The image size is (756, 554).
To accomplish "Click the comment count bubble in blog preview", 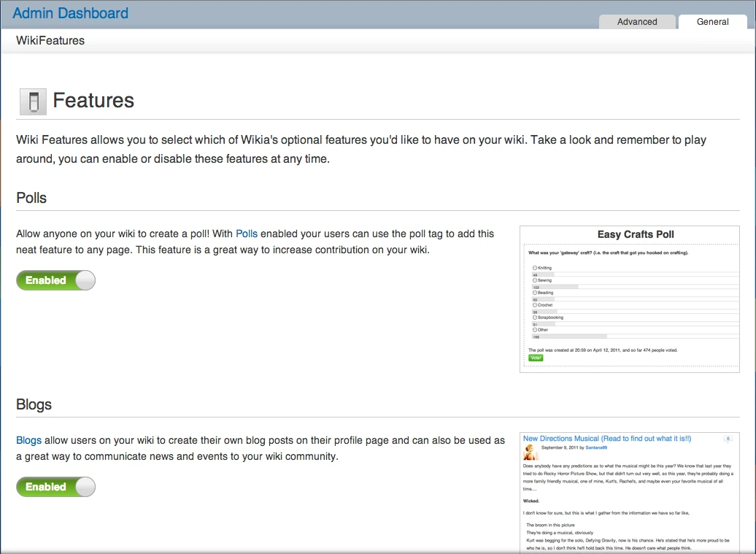I will 728,439.
